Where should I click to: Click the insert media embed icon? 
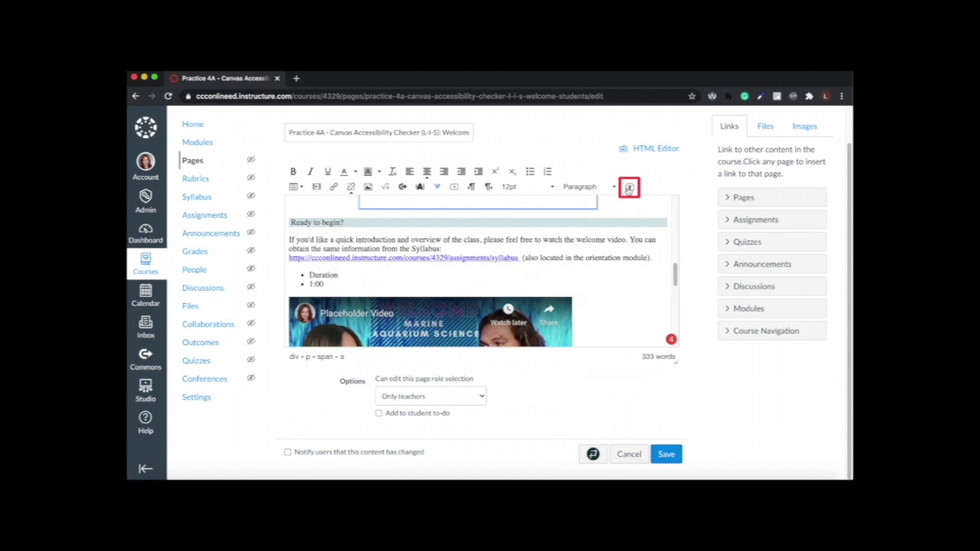(x=316, y=187)
